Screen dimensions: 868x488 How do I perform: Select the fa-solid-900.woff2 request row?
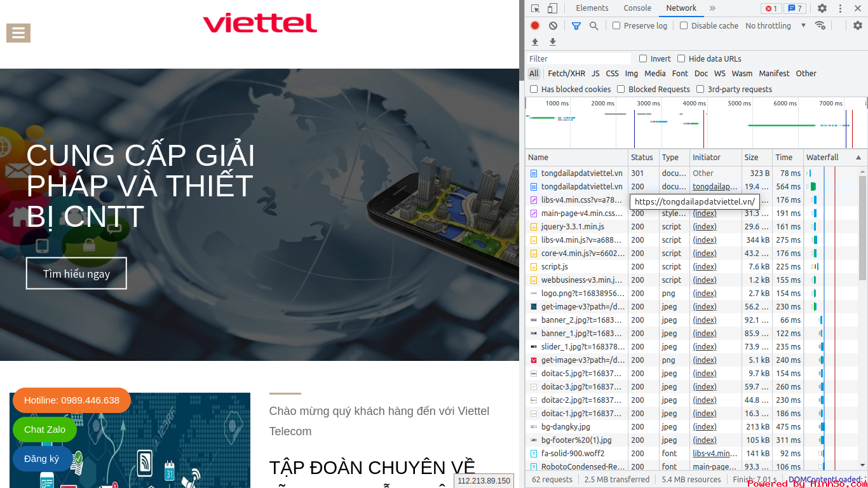pos(692,454)
